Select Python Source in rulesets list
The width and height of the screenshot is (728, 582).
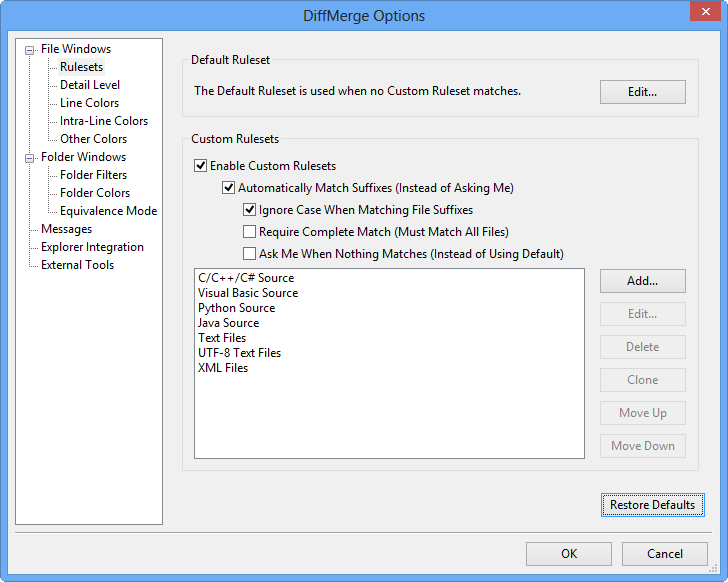click(x=236, y=308)
